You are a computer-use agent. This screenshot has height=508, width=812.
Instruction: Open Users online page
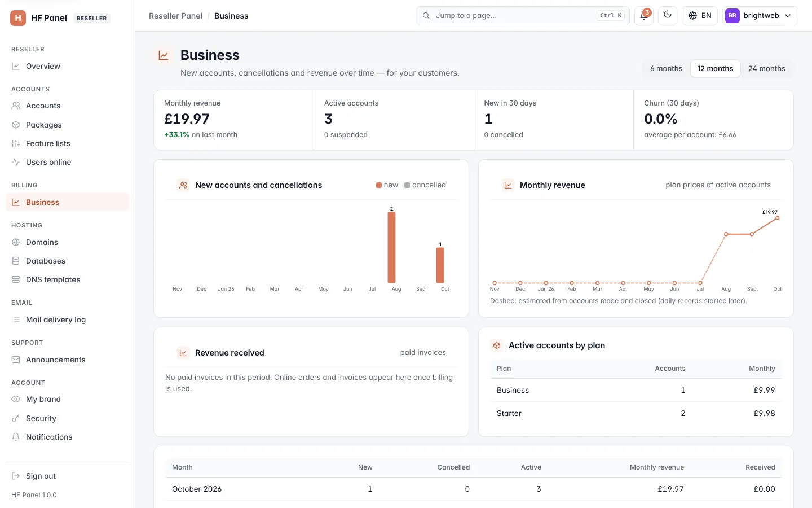click(x=67, y=162)
